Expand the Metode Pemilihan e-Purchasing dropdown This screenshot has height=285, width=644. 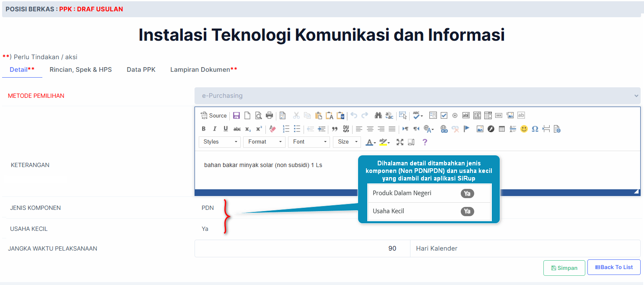(417, 96)
